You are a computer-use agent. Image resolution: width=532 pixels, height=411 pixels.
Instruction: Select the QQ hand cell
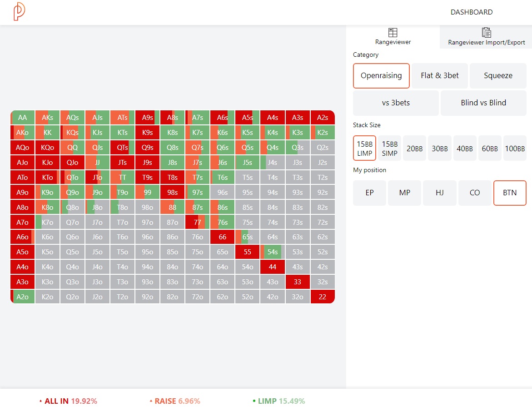coord(72,148)
